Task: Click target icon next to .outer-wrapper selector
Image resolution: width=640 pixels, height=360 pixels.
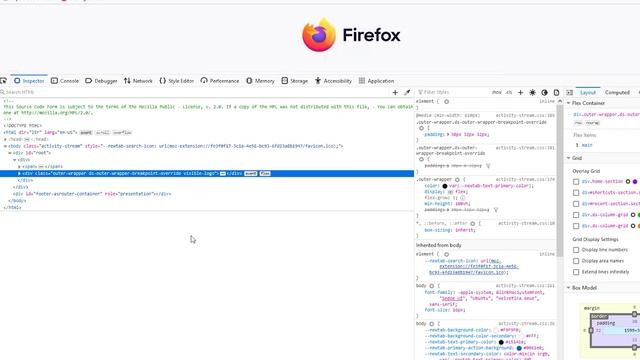Action: click(x=457, y=180)
